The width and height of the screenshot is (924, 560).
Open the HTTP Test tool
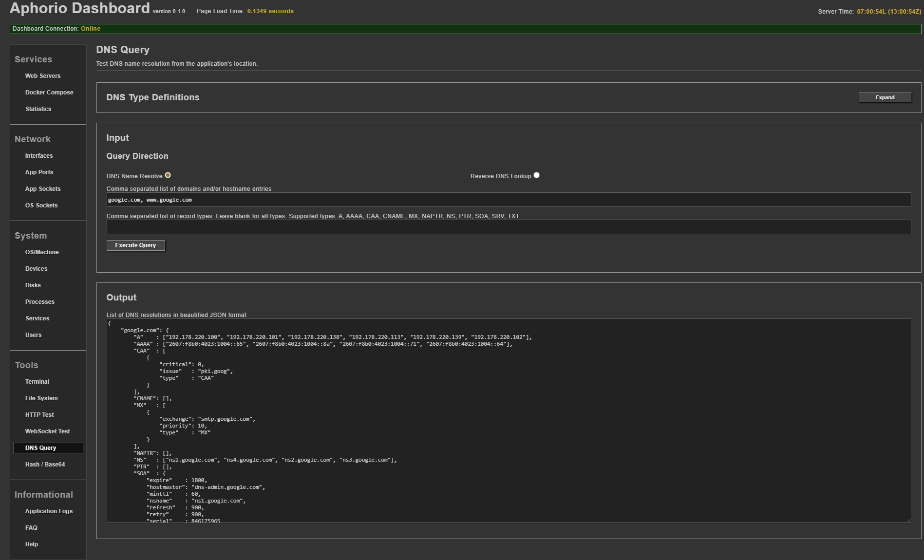coord(39,415)
